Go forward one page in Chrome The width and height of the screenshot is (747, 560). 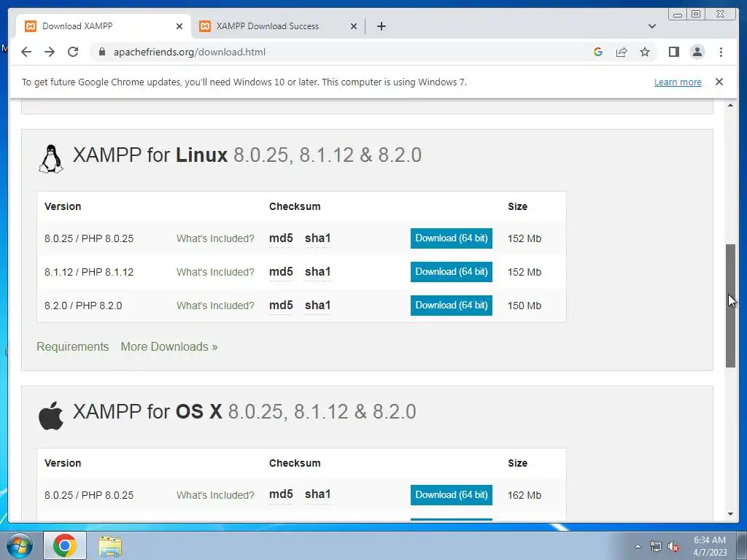pos(50,52)
